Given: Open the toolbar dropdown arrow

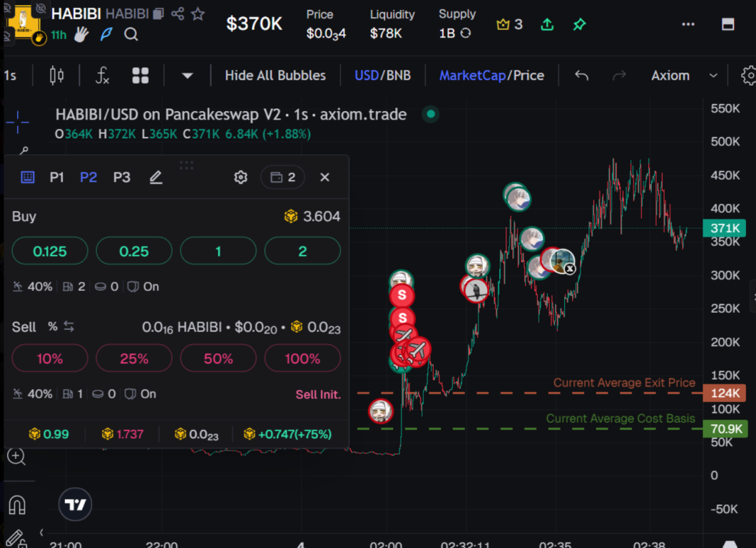Looking at the screenshot, I should coord(188,76).
